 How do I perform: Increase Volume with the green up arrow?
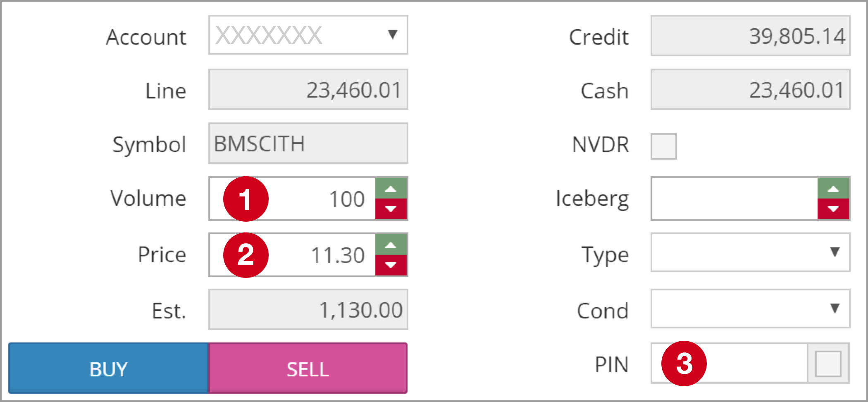[391, 189]
